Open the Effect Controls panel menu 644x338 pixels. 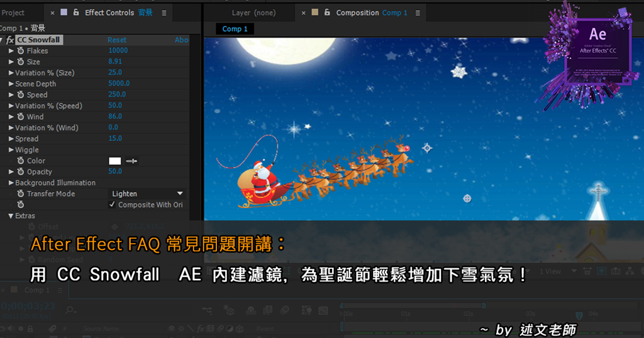tap(164, 13)
